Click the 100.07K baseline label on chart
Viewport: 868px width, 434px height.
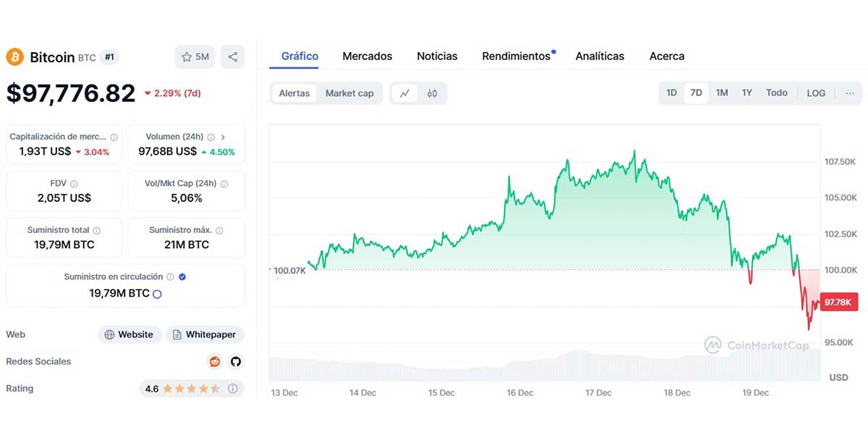point(290,271)
